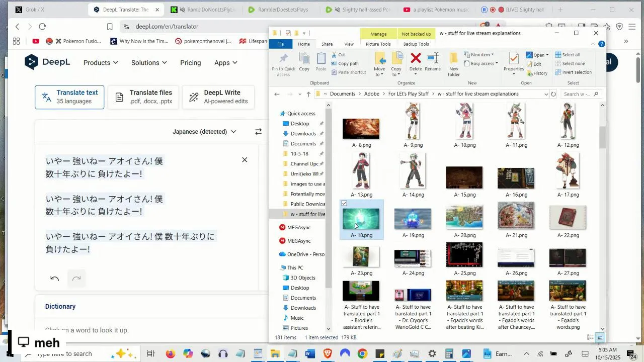
Task: Open Chrome from the taskbar
Action: 362,354
